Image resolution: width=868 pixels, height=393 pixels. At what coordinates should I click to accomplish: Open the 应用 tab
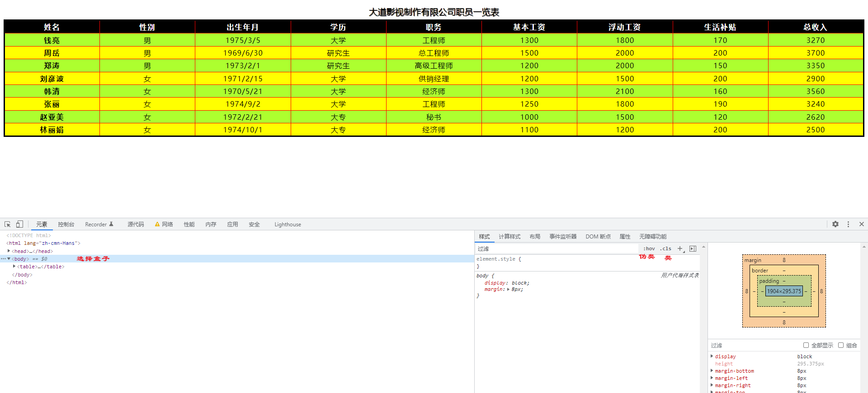(232, 225)
